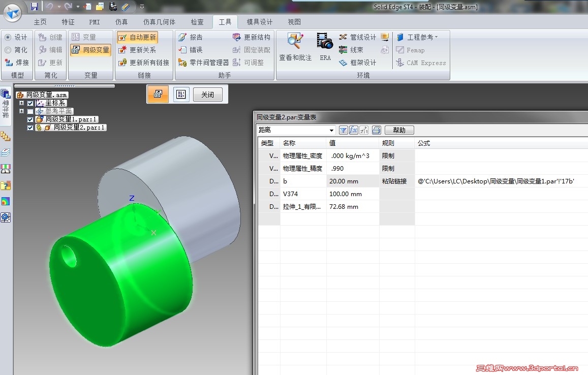The height and width of the screenshot is (375, 588).
Task: Click the film camera icon in quick access toolbar
Action: point(112,7)
